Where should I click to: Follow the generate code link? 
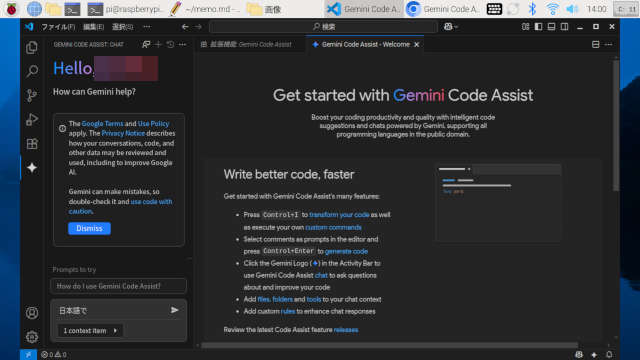(x=347, y=251)
